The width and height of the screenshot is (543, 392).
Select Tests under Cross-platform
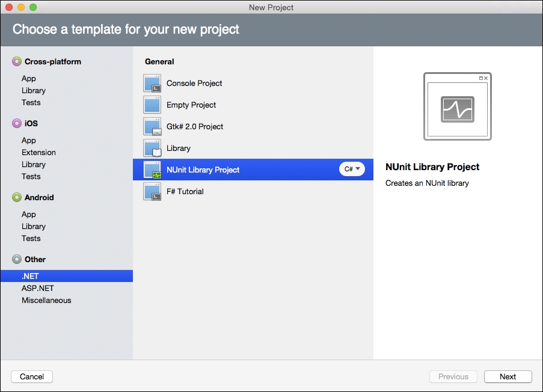pos(31,102)
